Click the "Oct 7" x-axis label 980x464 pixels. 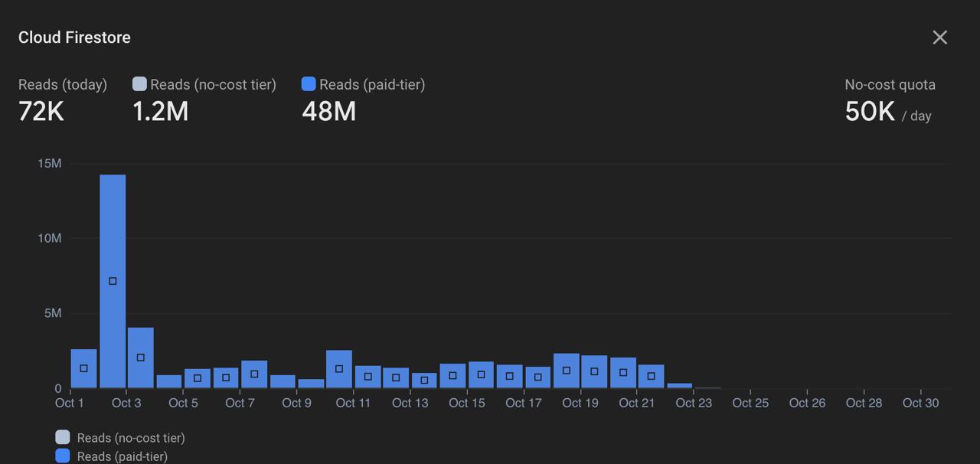point(240,403)
